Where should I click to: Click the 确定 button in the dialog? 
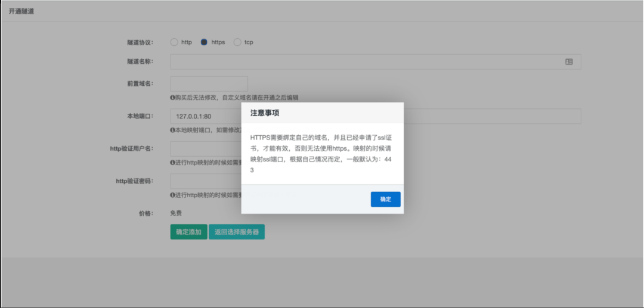pos(385,199)
